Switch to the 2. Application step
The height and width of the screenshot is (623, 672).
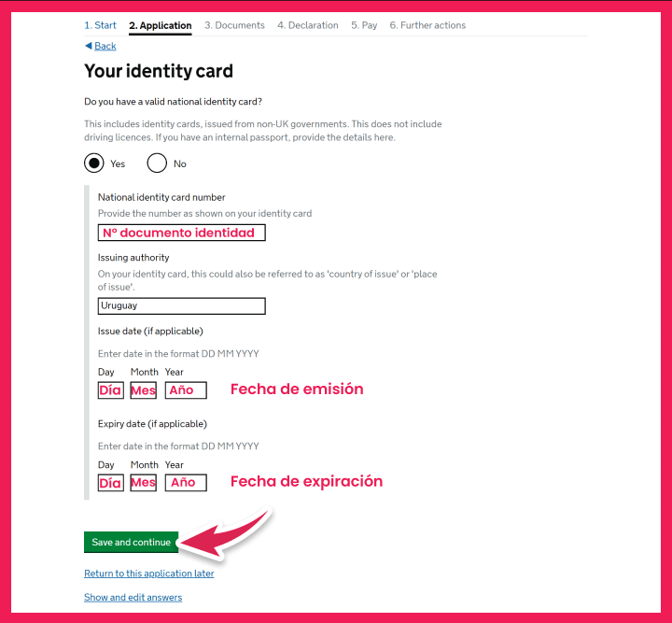coord(161,26)
